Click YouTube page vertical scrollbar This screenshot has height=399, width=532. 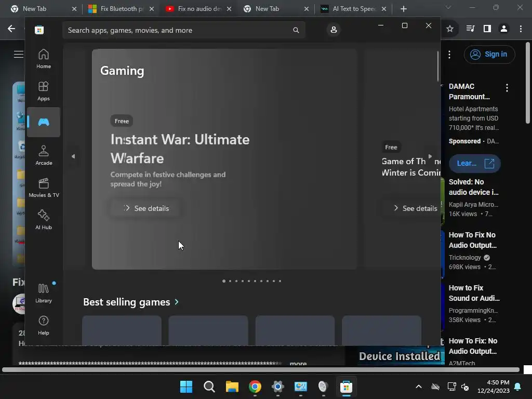(x=528, y=83)
